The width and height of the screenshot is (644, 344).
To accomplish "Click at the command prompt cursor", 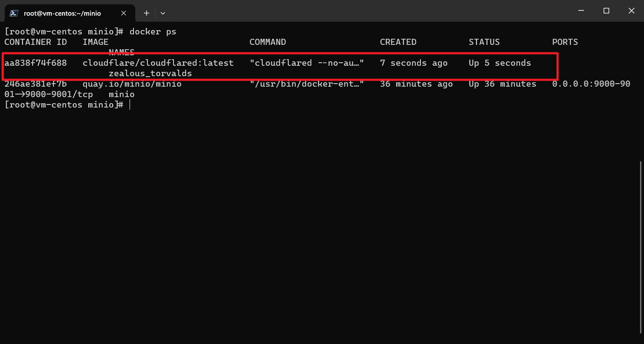I will 130,105.
